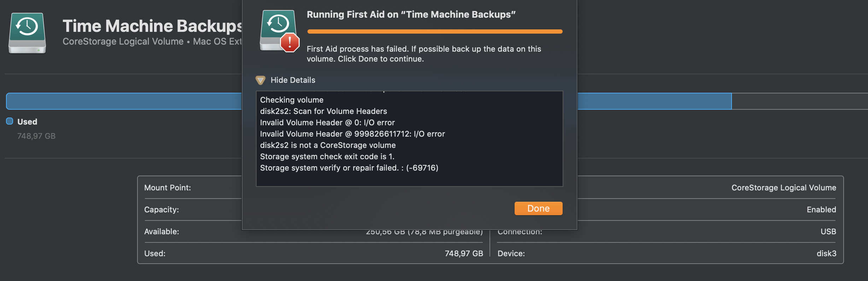Click the disclosure triangle icon beside Hide Details
Viewport: 868px width, 281px height.
click(261, 80)
